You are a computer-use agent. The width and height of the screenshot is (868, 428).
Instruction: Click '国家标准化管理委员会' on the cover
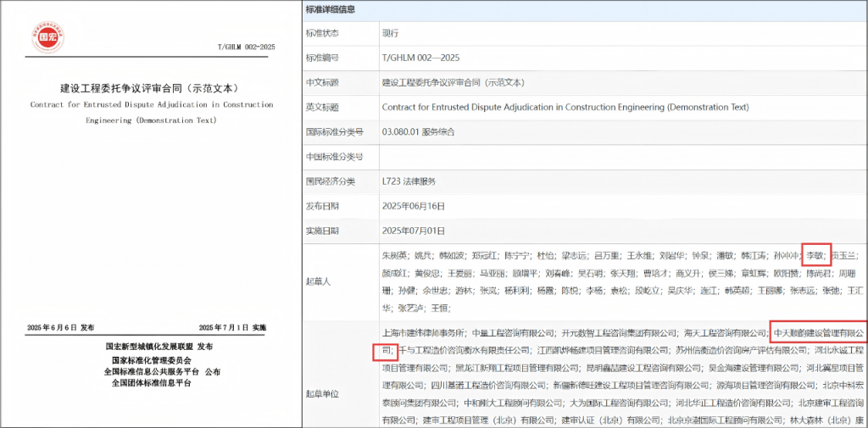(151, 360)
